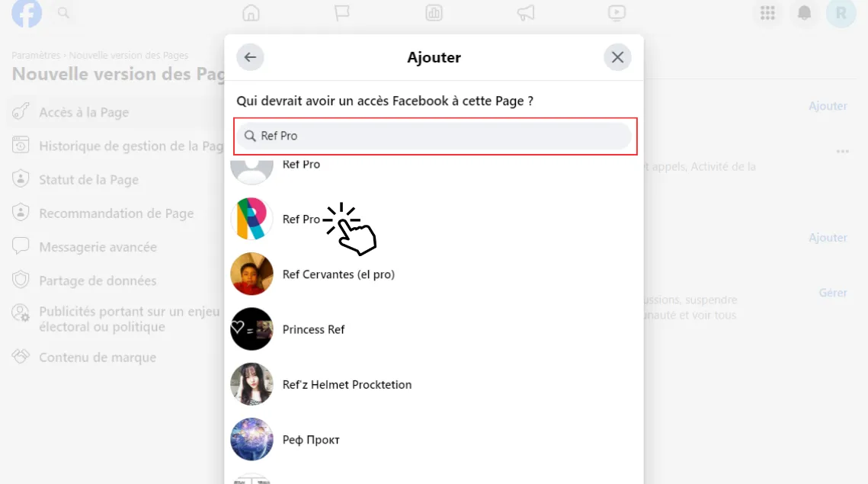This screenshot has width=868, height=484.
Task: Open the apps grid menu icon
Action: 767,13
